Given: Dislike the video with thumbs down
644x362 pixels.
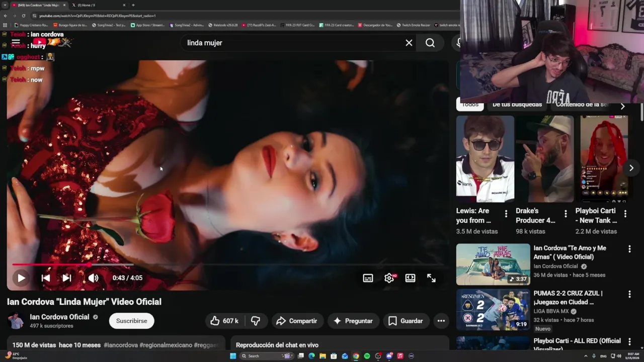Looking at the screenshot, I should click(x=256, y=321).
